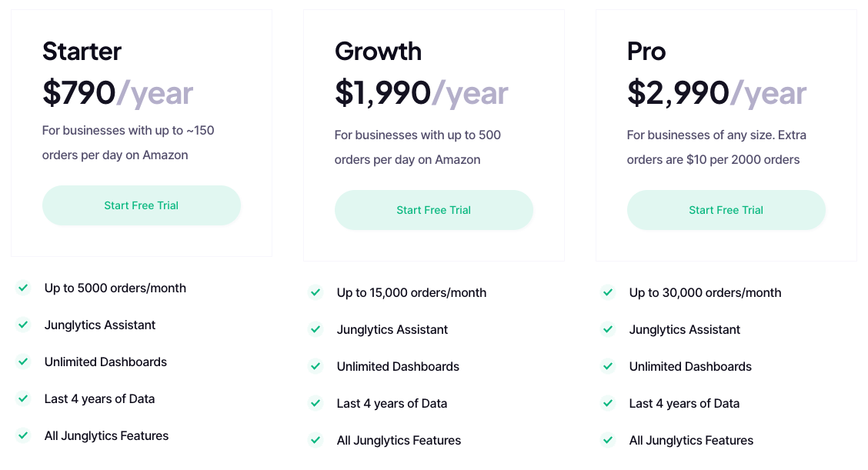Click Starter's Junglytics Assistant checkmark icon
868x470 pixels.
point(23,325)
